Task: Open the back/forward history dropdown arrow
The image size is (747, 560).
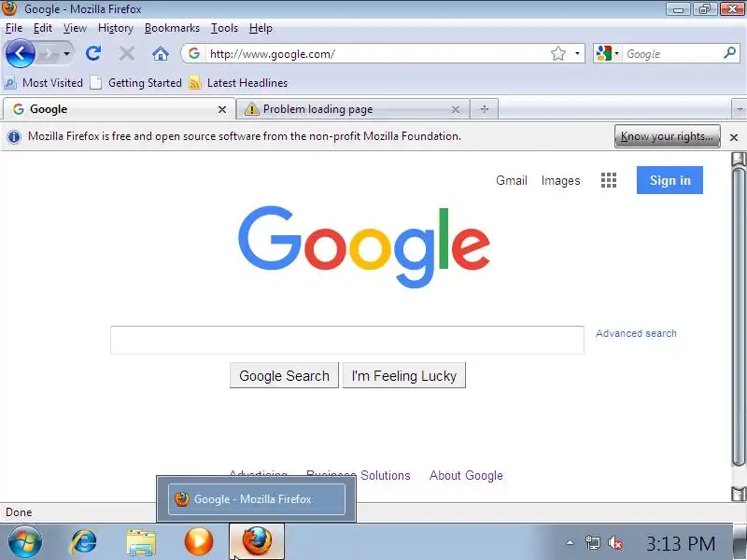Action: tap(66, 54)
